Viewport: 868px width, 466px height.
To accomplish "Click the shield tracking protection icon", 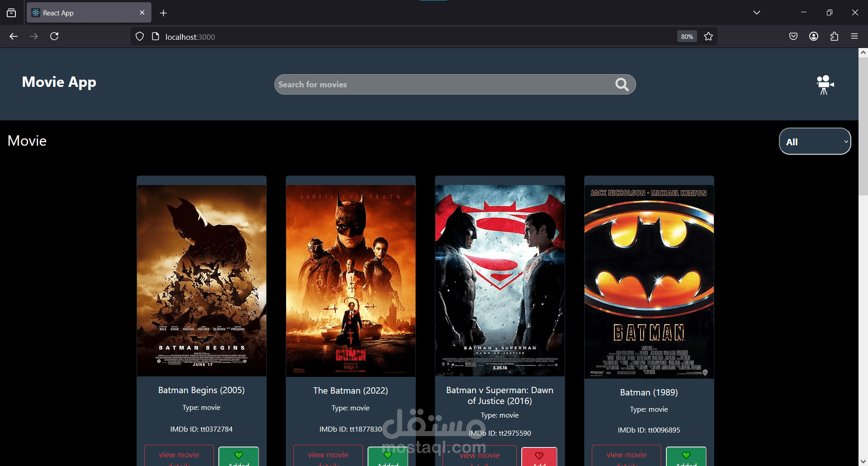I will tap(139, 36).
